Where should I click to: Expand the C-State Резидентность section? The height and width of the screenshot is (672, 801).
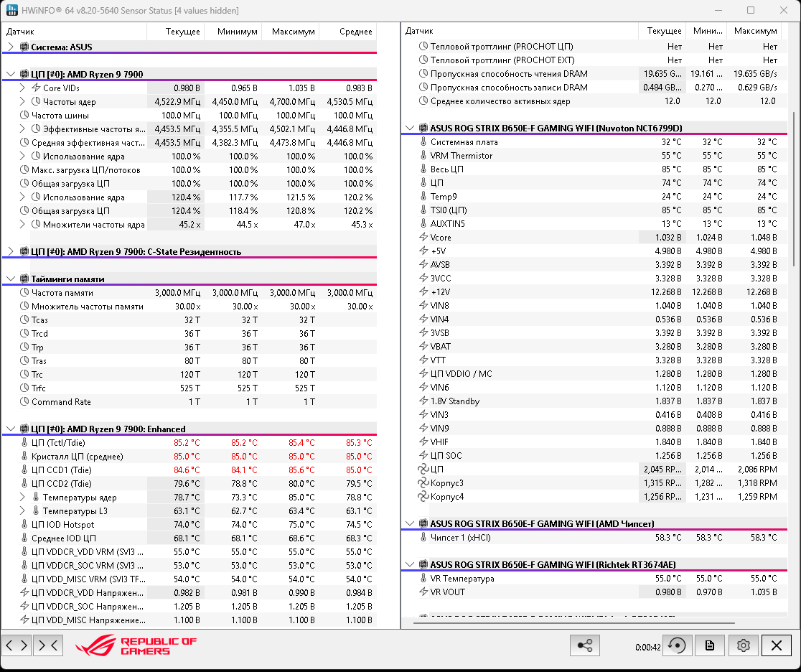click(11, 251)
